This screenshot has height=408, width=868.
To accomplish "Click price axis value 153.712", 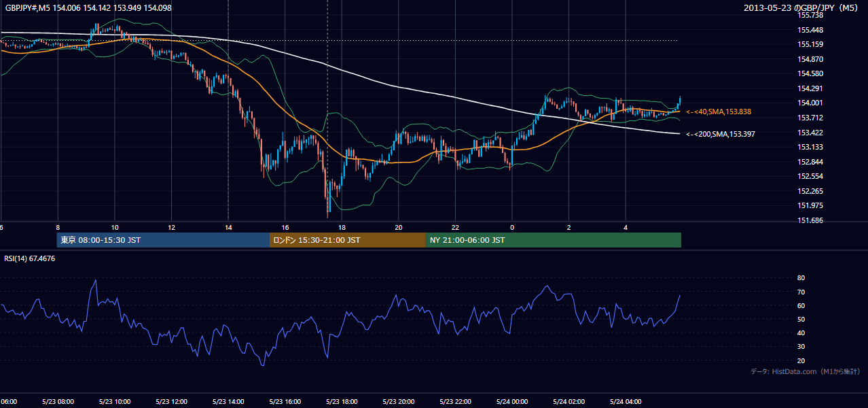I will [x=810, y=118].
